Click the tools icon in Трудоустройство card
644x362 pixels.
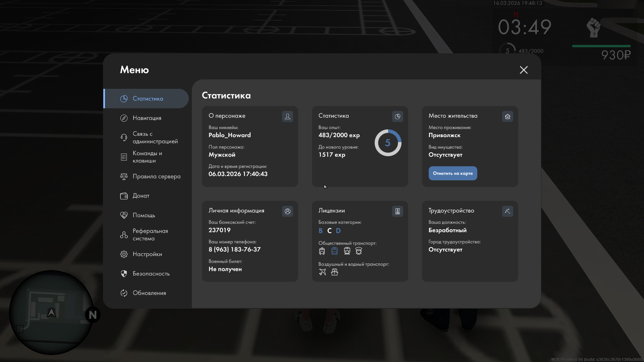(507, 211)
